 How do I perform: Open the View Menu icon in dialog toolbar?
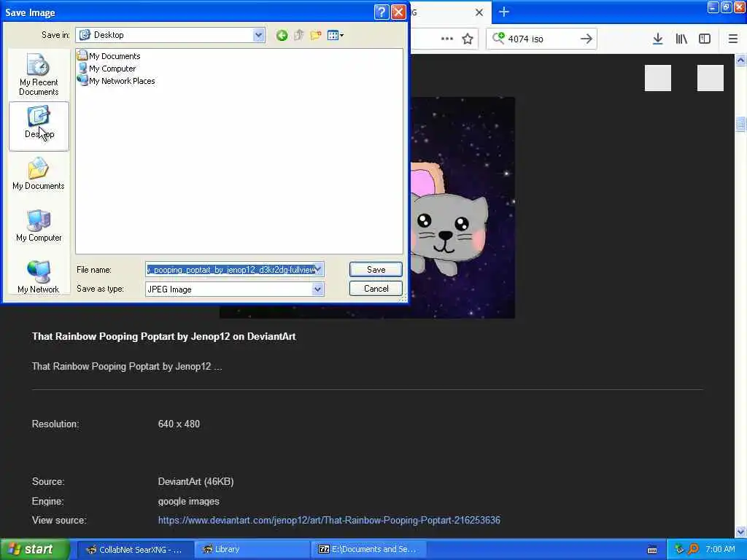336,35
